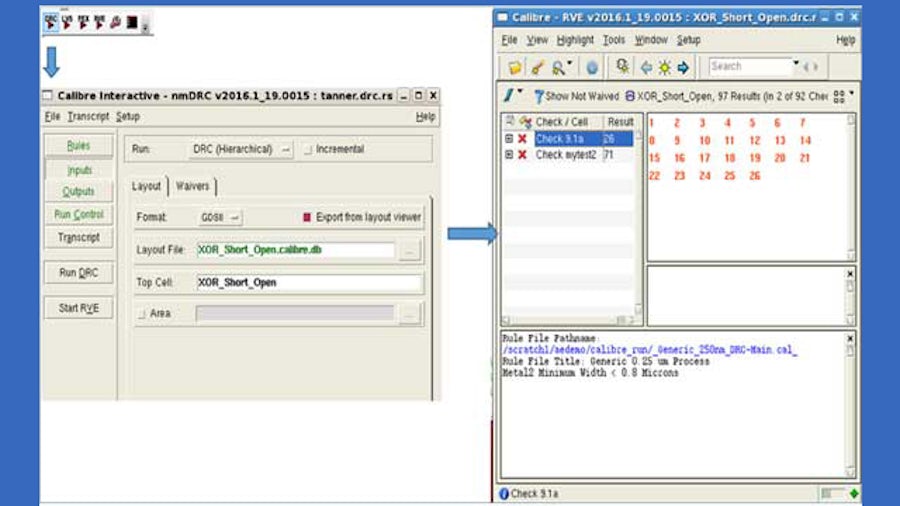Image resolution: width=900 pixels, height=506 pixels.
Task: Click the open database folder icon in RVE
Action: click(x=514, y=68)
